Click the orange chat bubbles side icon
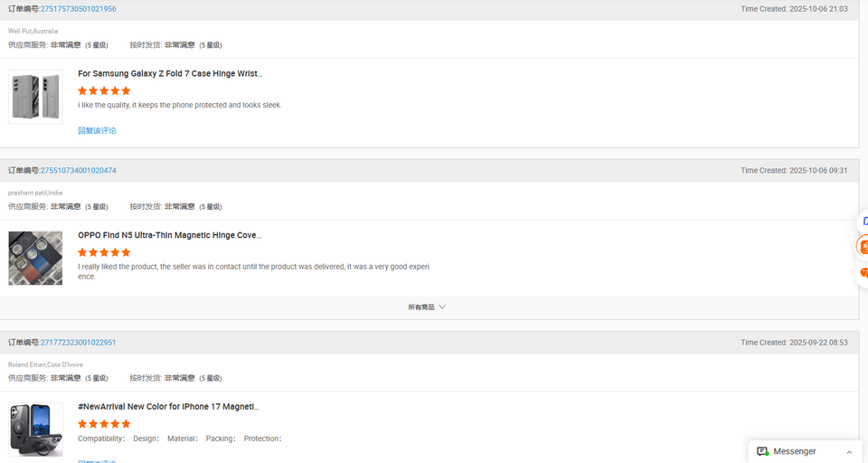The height and width of the screenshot is (463, 868). (863, 272)
